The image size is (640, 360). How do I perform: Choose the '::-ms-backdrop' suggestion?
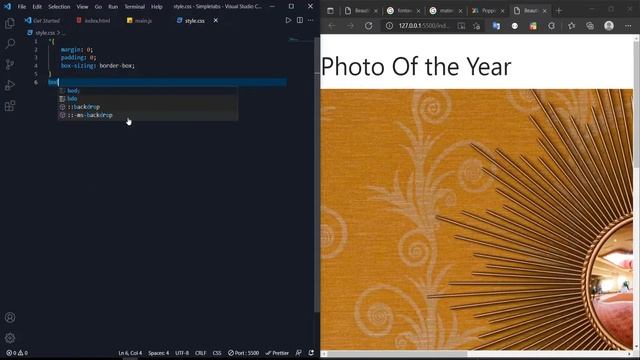[x=148, y=115]
